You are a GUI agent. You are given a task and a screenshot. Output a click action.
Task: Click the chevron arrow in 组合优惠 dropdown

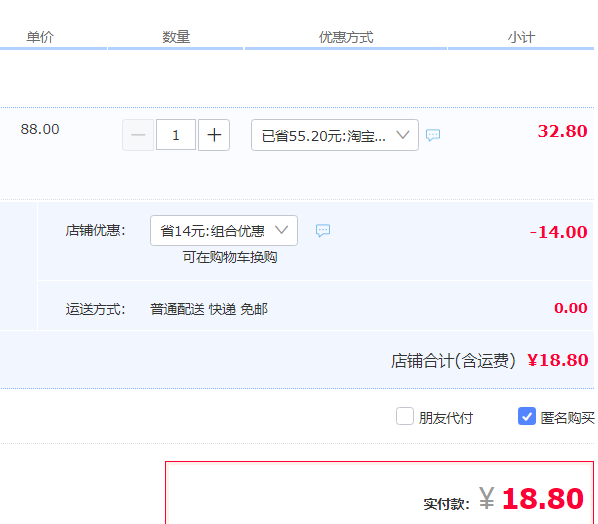click(x=281, y=230)
